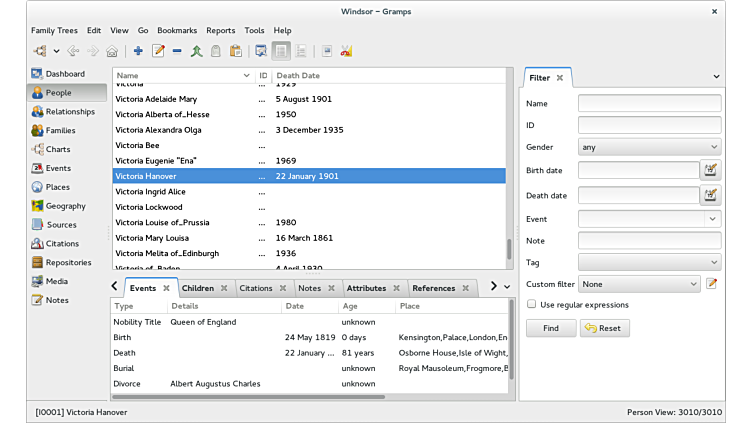
Task: Click the paste clipboard icon in toolbar
Action: [235, 51]
